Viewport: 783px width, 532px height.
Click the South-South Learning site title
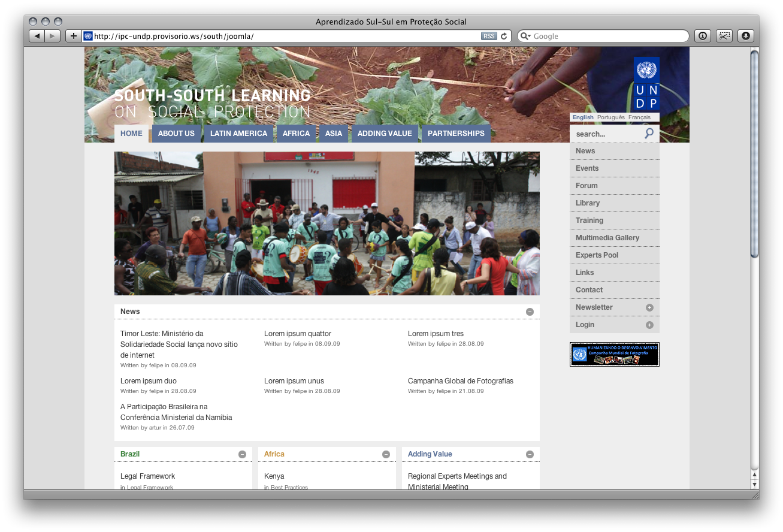coord(213,104)
